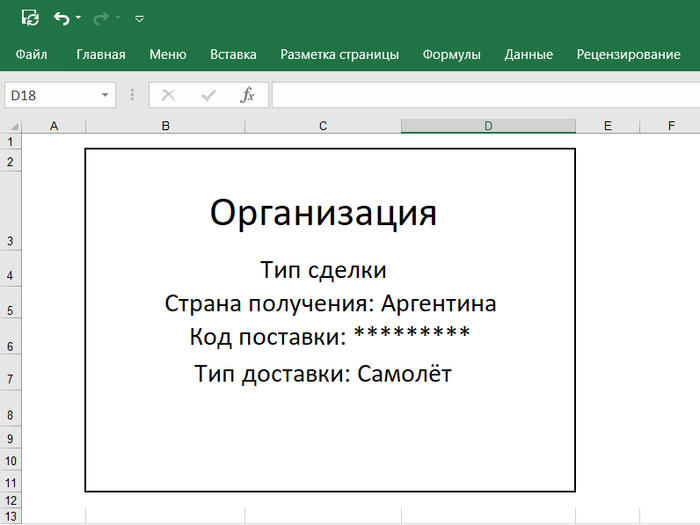Switch to the Главная ribbon tab
This screenshot has height=525, width=700.
point(101,55)
